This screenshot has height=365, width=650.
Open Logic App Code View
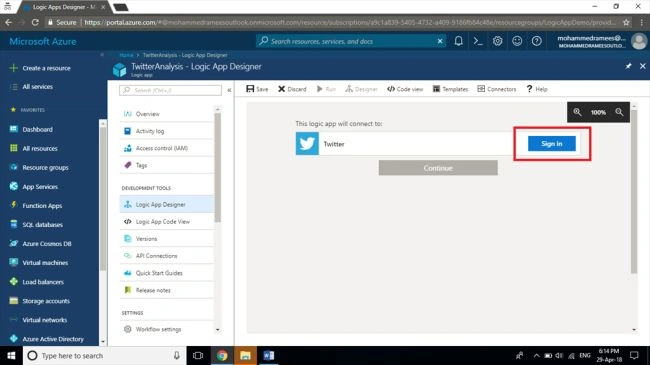click(167, 221)
